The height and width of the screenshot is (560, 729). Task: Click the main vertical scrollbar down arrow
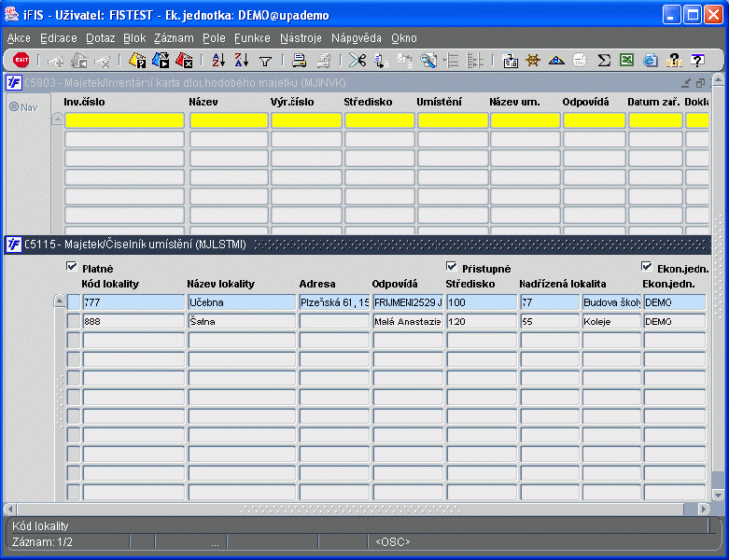pyautogui.click(x=719, y=495)
